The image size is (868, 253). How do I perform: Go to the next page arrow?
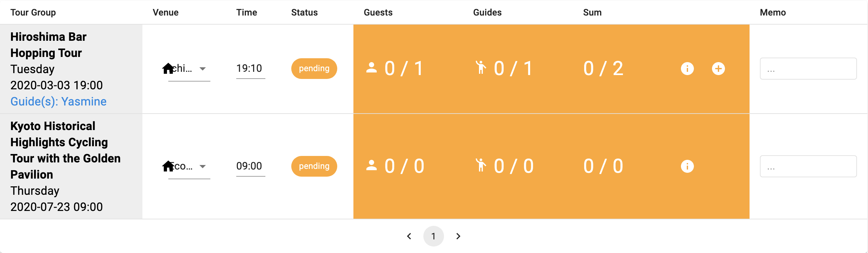[x=458, y=236]
